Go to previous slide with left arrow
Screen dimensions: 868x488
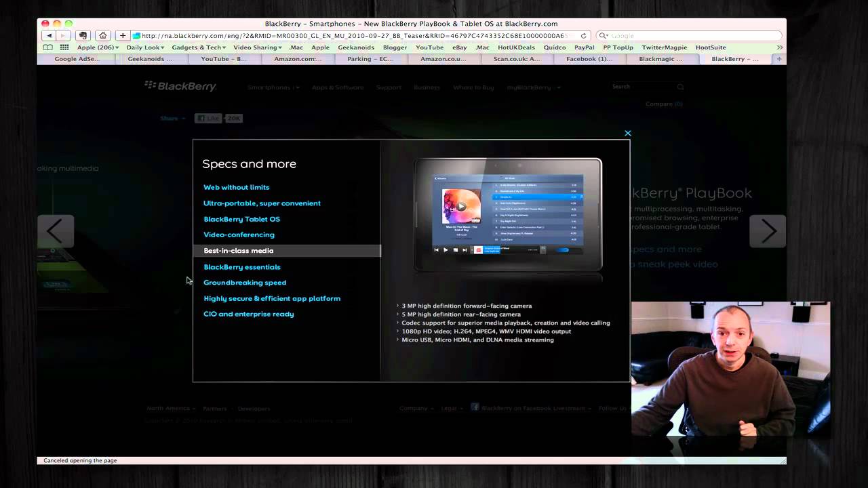point(55,232)
